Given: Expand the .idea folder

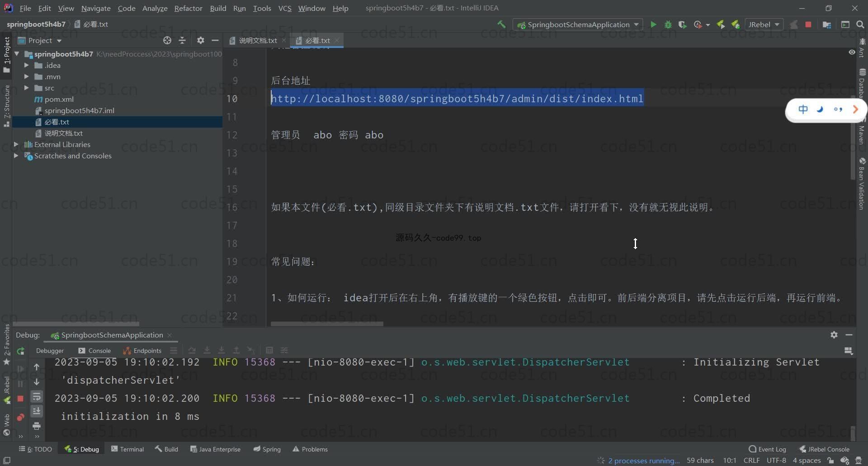Looking at the screenshot, I should (x=26, y=65).
